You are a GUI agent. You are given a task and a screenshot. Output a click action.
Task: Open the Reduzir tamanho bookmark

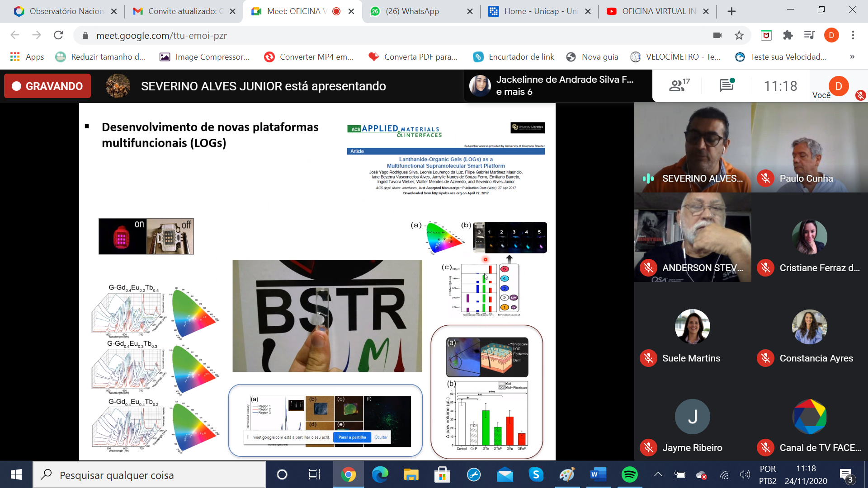(x=100, y=57)
